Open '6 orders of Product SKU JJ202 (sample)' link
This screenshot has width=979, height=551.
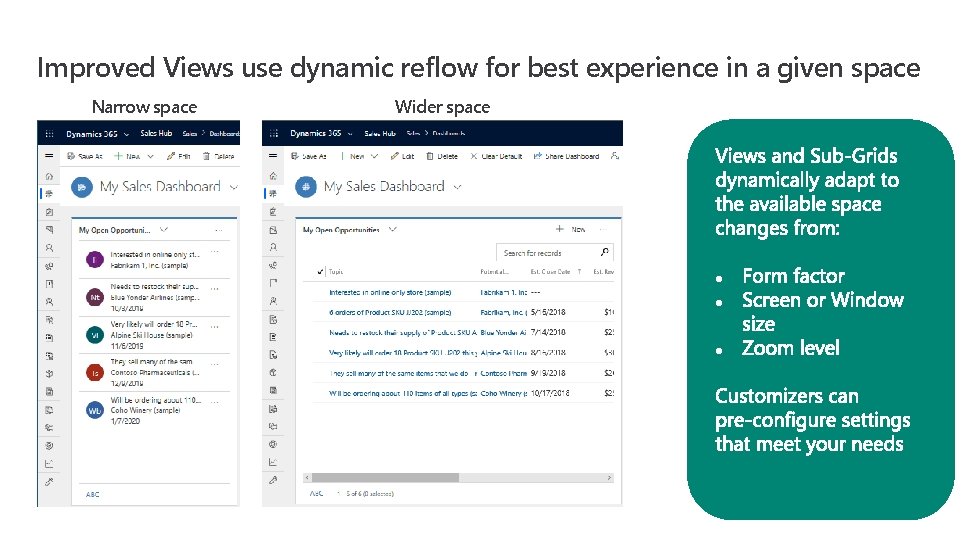(390, 312)
